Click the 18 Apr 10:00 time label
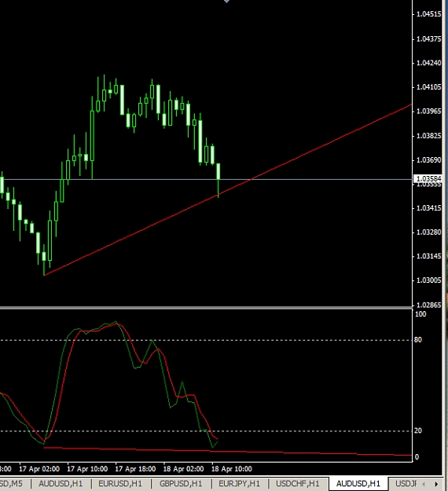 pyautogui.click(x=232, y=469)
